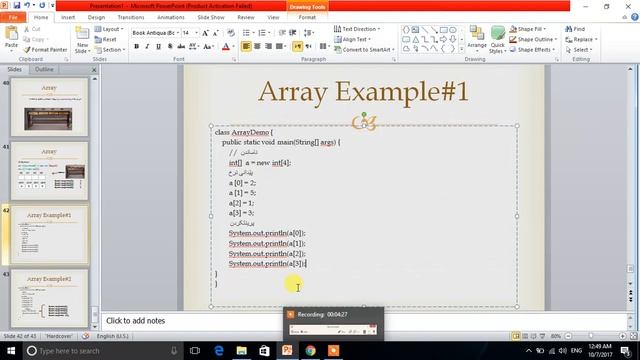
Task: Open the Shape Effects dropdown
Action: pos(532,49)
